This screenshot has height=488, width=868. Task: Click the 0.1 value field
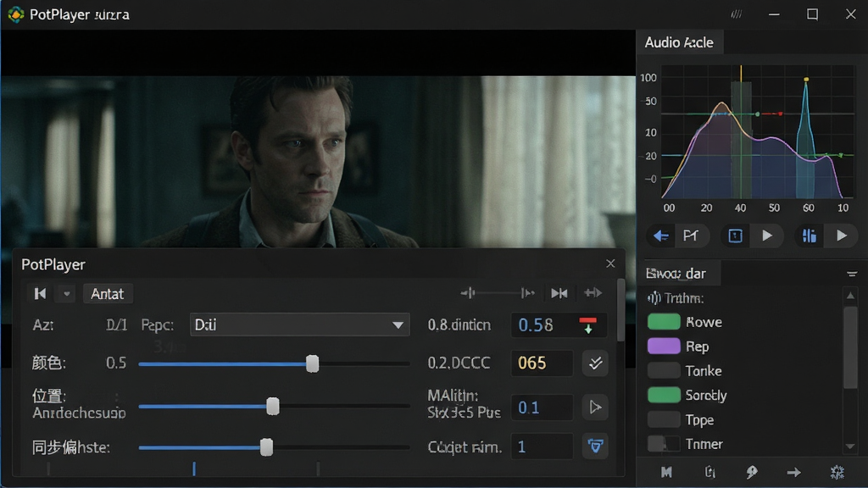pyautogui.click(x=542, y=408)
